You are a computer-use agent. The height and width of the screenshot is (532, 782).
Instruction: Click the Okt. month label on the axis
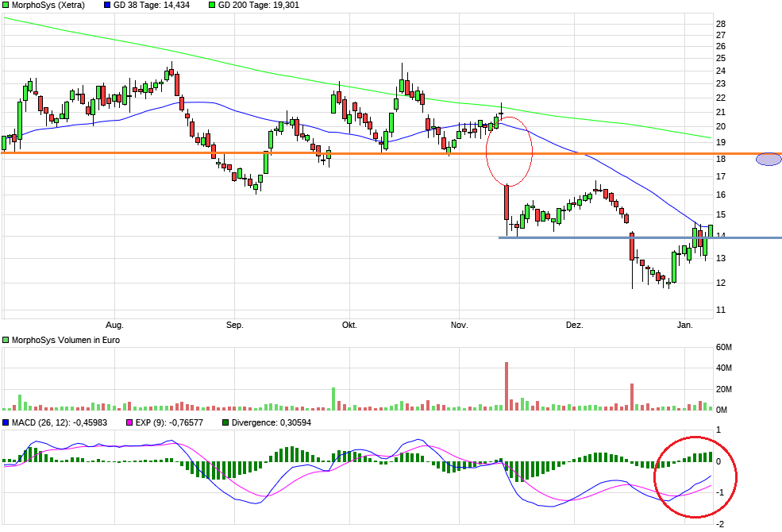point(349,325)
